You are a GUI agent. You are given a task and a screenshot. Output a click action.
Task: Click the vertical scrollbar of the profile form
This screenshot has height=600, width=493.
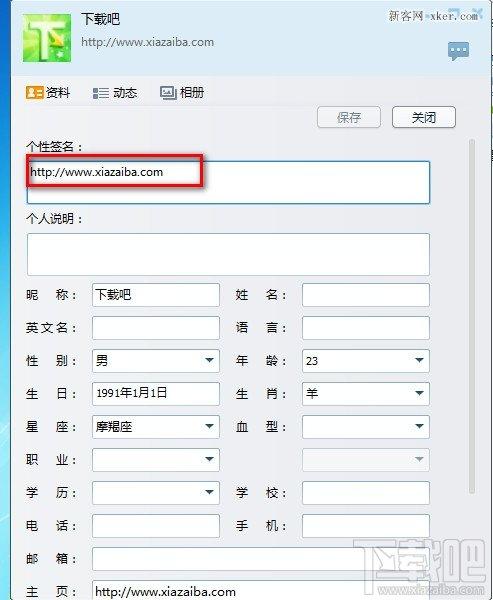(472, 316)
